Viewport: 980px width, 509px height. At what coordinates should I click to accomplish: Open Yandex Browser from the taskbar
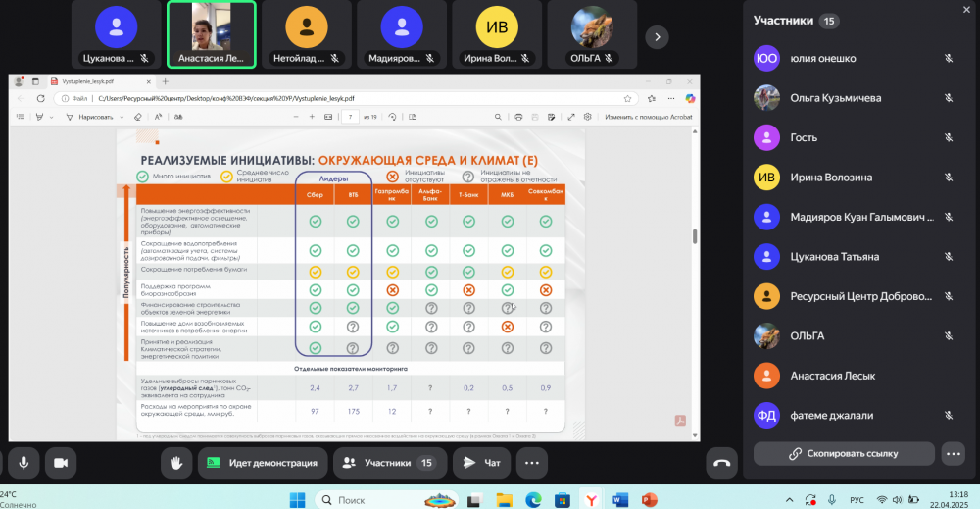[x=591, y=500]
